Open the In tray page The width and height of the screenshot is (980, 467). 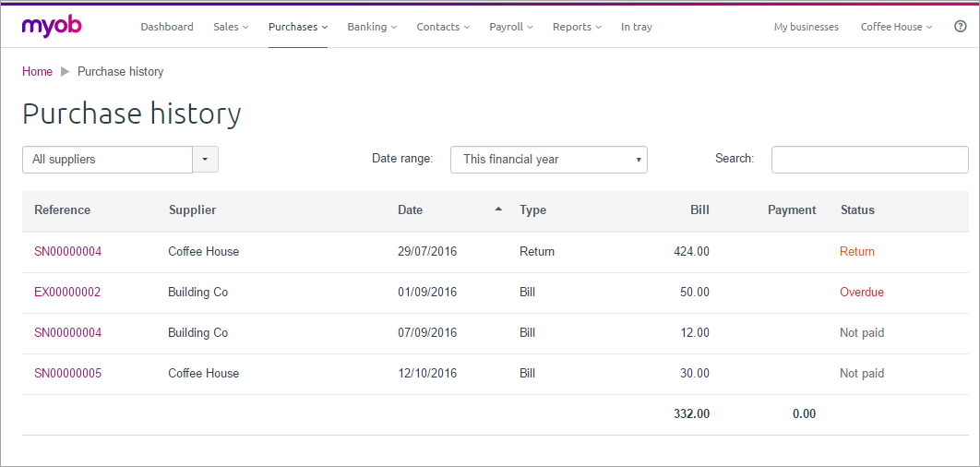636,27
